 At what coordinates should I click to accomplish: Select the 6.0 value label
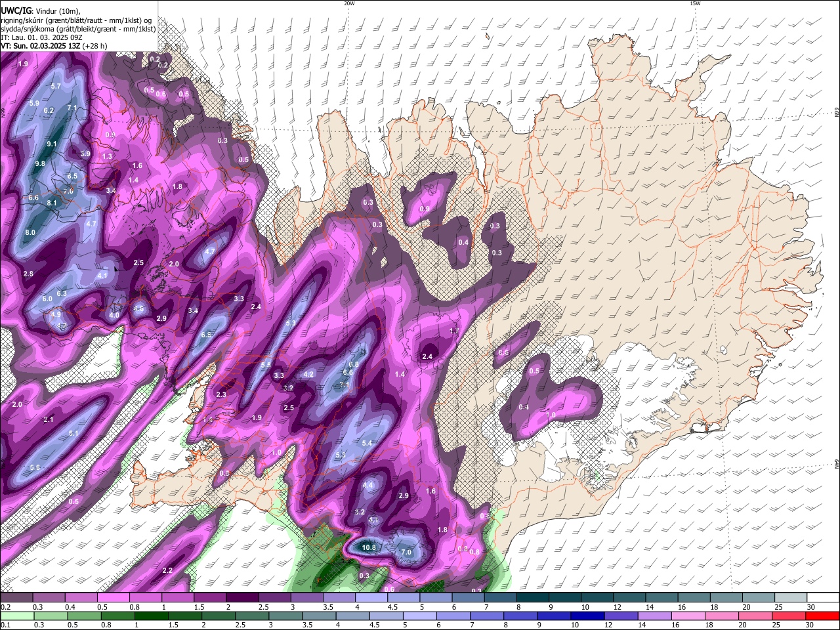click(x=47, y=299)
